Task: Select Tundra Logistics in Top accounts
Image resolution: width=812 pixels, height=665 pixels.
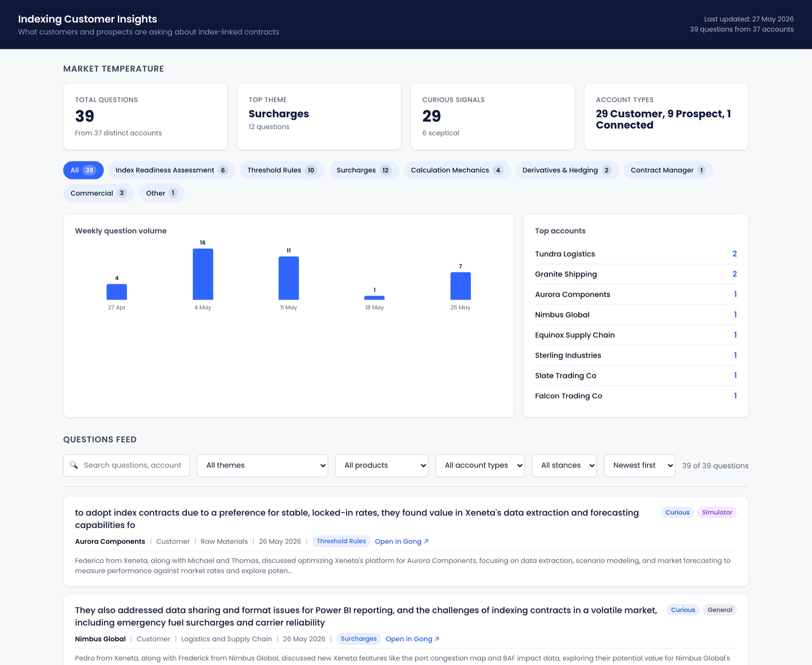Action: coord(636,254)
